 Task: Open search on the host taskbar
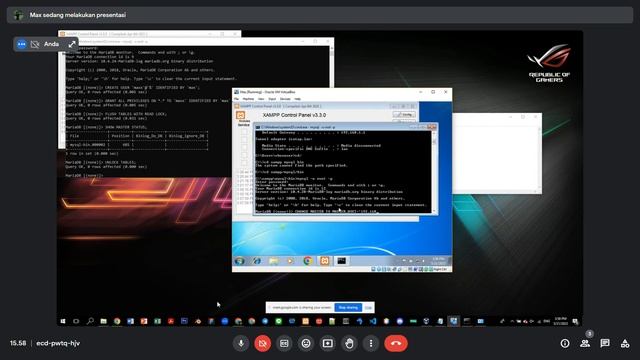coord(90,321)
